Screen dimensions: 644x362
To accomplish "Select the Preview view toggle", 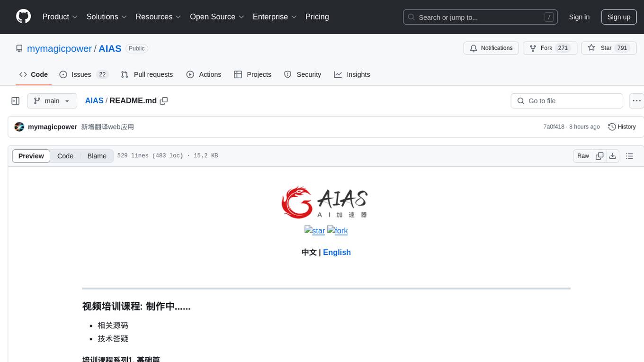I will [31, 156].
